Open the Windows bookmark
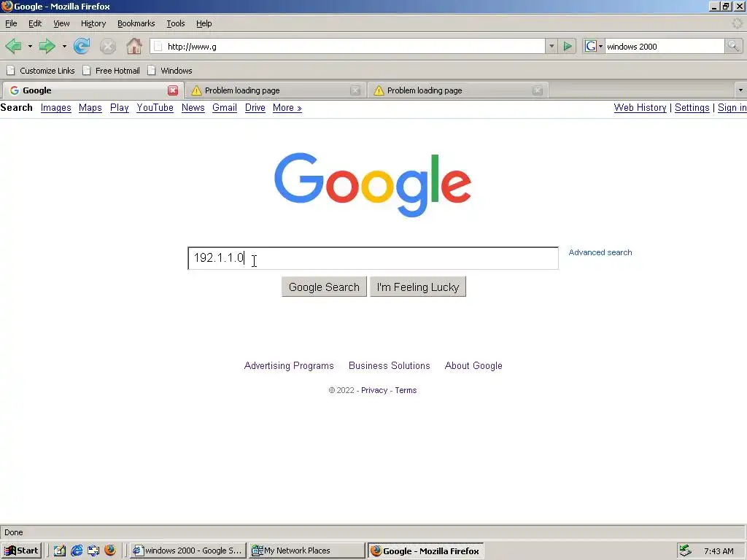 (x=169, y=71)
